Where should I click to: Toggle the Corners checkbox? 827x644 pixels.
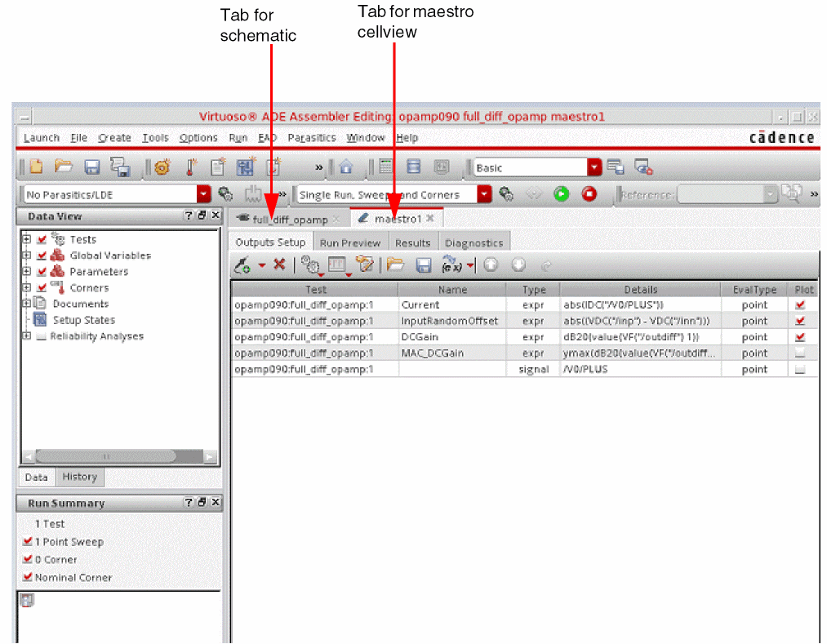[42, 288]
